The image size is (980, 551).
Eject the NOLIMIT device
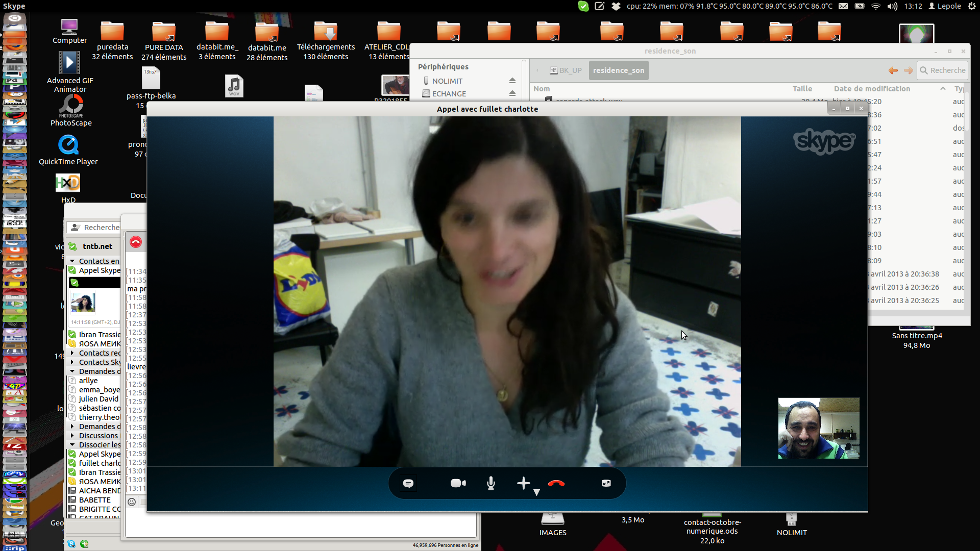512,81
